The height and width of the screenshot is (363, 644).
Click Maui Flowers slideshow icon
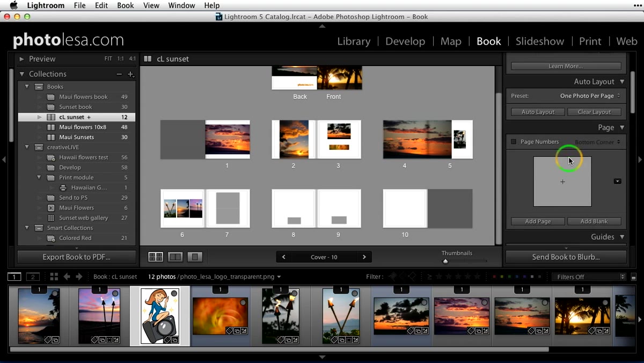pos(51,208)
